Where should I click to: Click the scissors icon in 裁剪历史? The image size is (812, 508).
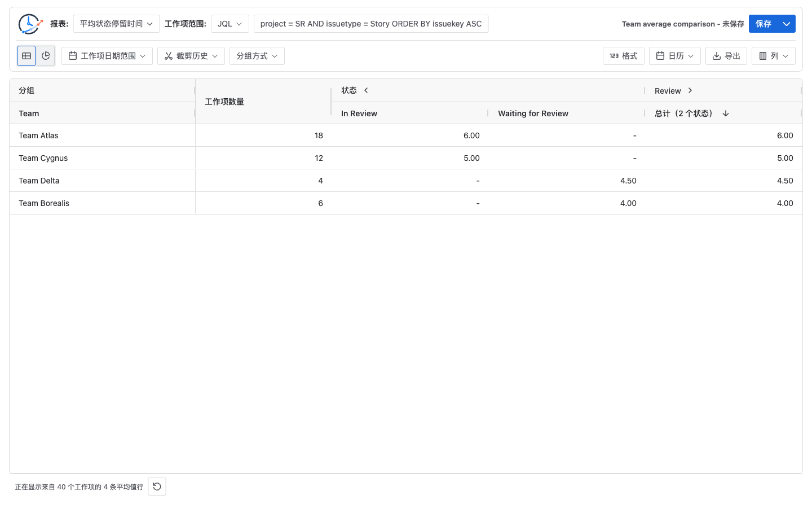coord(169,56)
